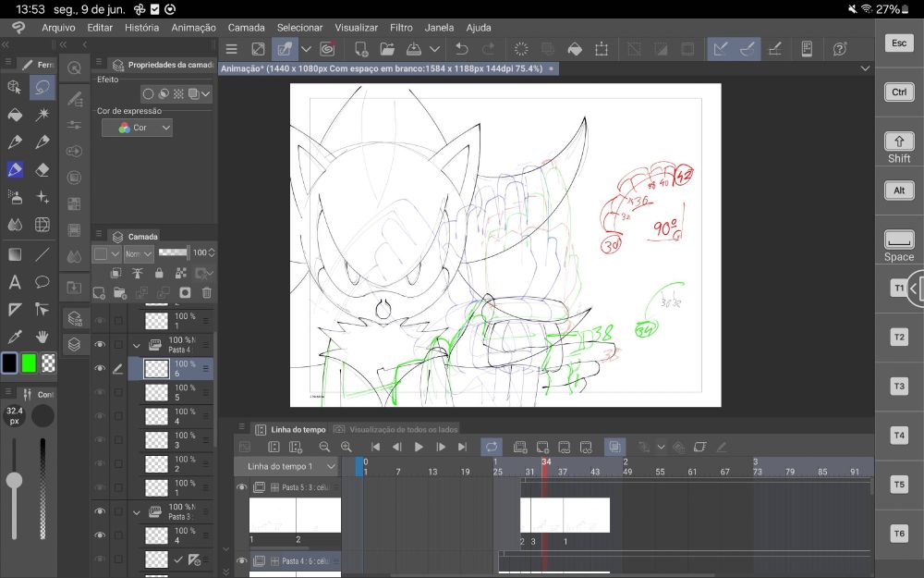Open the Camada menu
The height and width of the screenshot is (578, 924).
click(x=247, y=28)
